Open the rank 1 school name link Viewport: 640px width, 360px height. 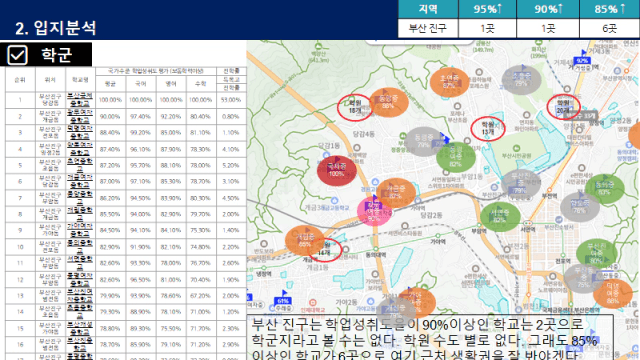[x=80, y=100]
